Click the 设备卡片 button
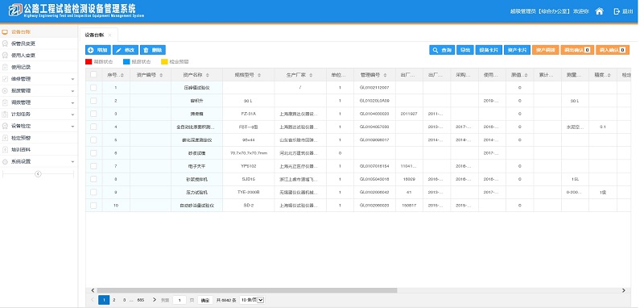This screenshot has height=308, width=644. (x=489, y=50)
